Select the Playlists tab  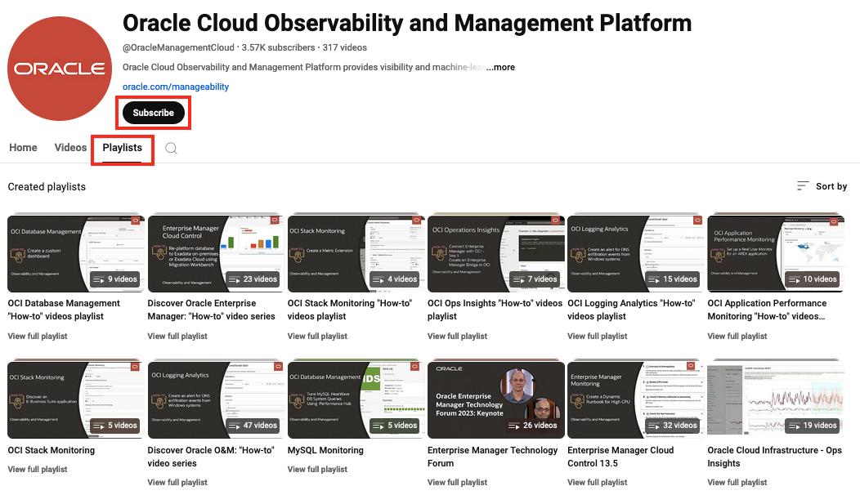[123, 148]
